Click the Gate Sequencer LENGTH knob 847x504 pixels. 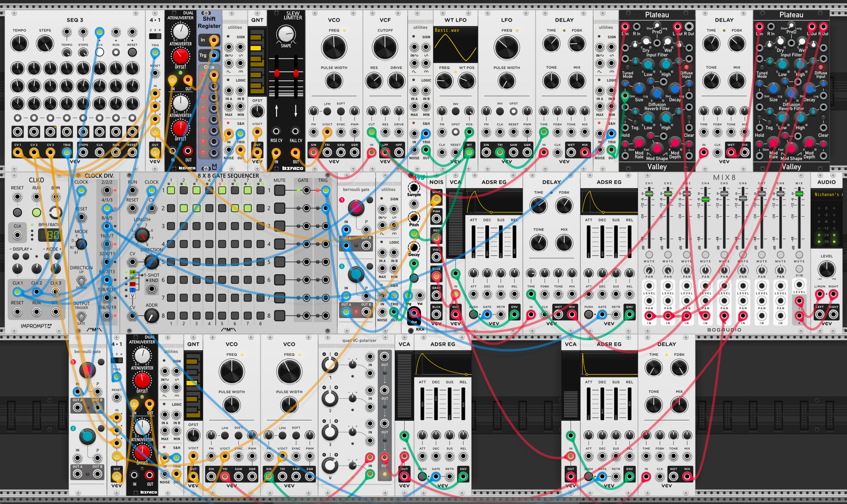142,235
